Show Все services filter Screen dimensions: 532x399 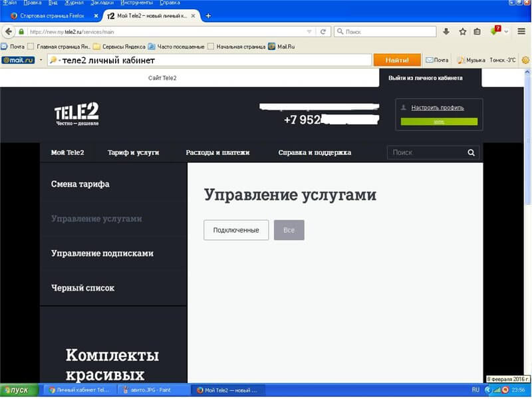[289, 230]
